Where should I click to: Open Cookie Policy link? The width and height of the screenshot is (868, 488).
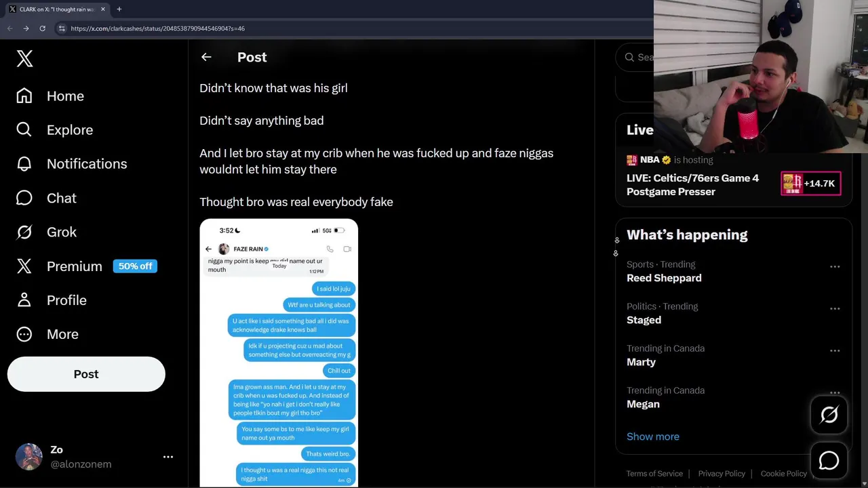click(x=783, y=474)
